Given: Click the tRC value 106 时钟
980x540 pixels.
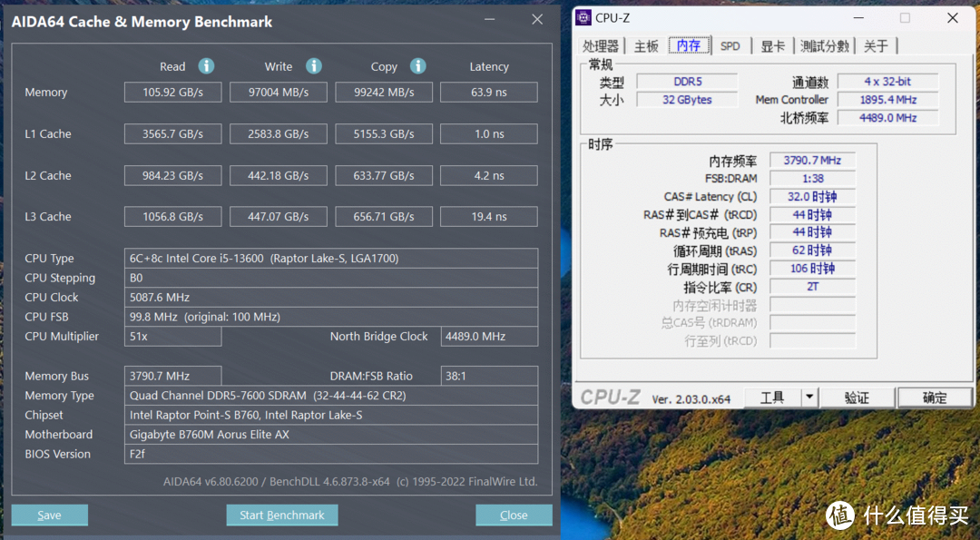Looking at the screenshot, I should tap(812, 269).
